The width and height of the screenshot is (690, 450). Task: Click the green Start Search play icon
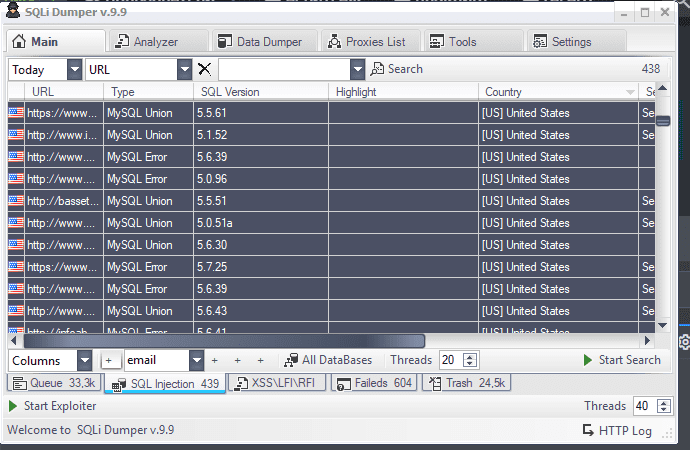point(587,360)
